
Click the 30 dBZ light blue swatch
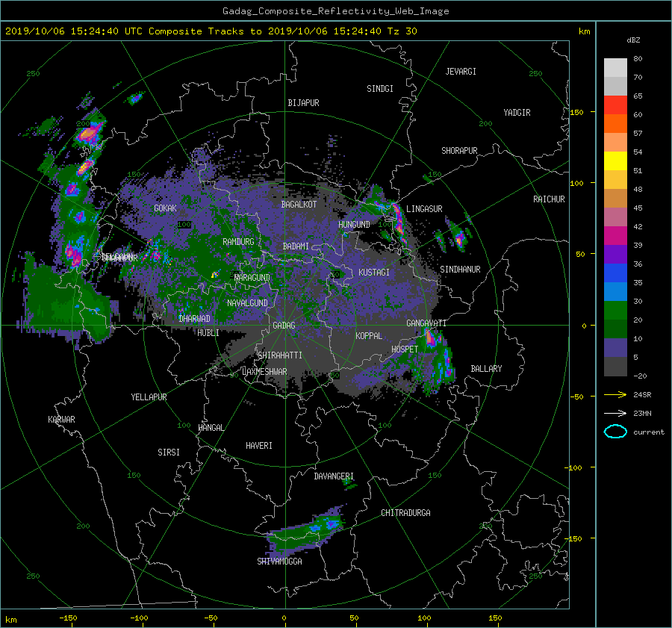(x=615, y=291)
